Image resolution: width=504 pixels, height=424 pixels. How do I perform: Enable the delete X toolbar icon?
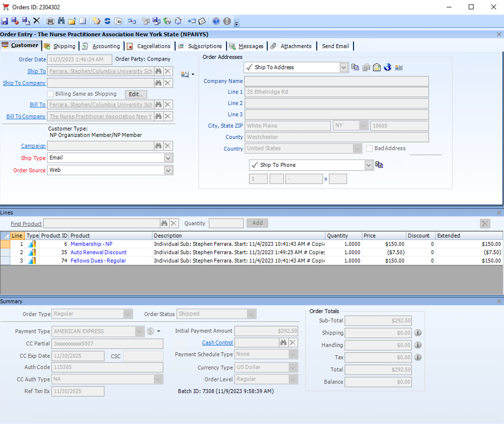coord(37,21)
